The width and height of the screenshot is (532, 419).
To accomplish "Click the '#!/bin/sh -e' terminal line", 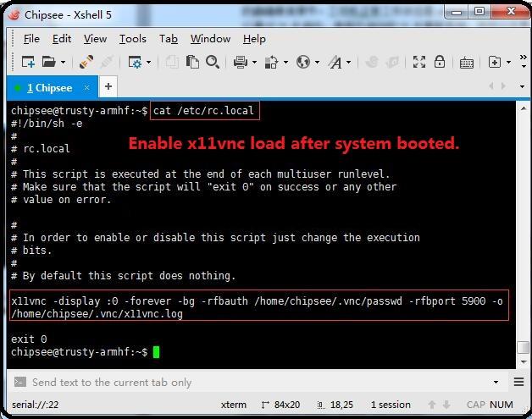I will [47, 123].
